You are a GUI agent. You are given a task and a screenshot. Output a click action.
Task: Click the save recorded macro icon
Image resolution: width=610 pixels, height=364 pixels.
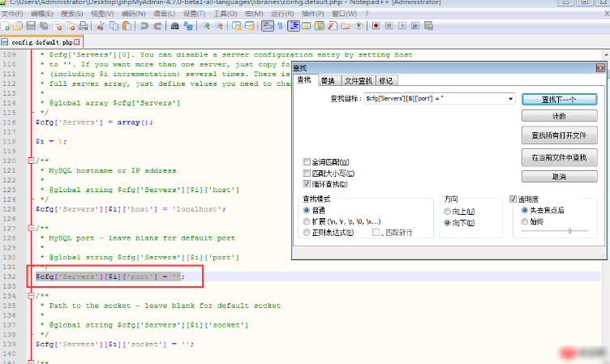428,26
